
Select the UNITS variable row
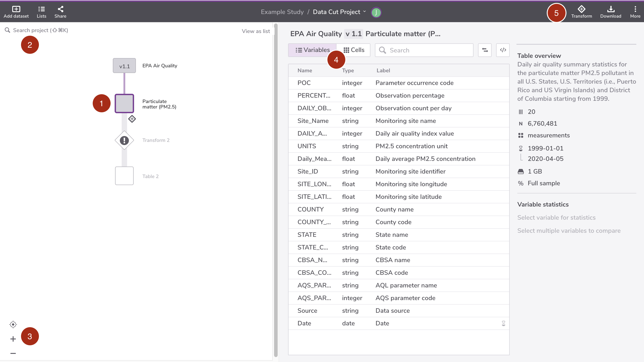click(399, 146)
